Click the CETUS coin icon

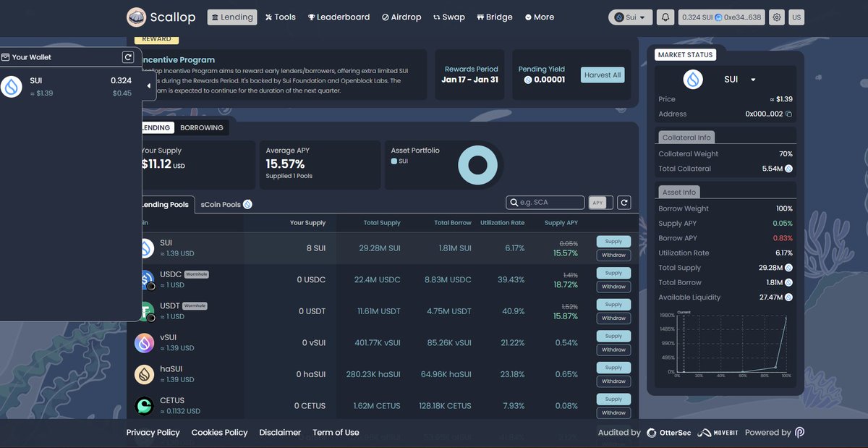tap(145, 406)
